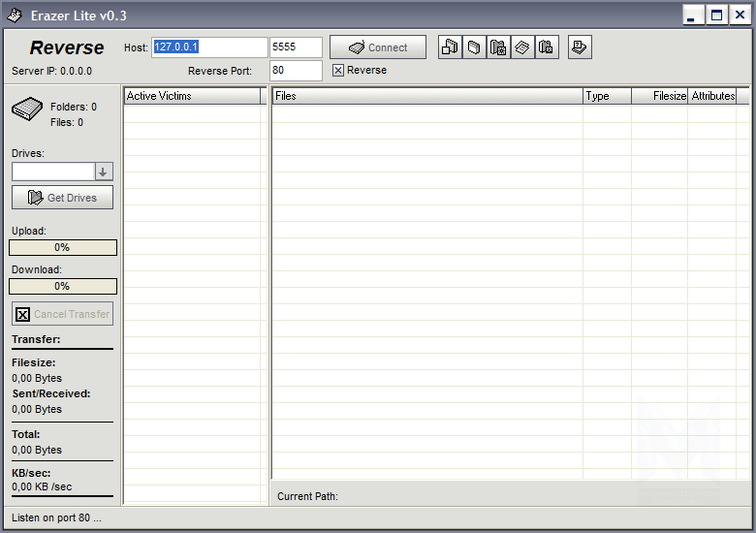
Task: Click the folder-with-X toolbar icon
Action: pyautogui.click(x=547, y=47)
